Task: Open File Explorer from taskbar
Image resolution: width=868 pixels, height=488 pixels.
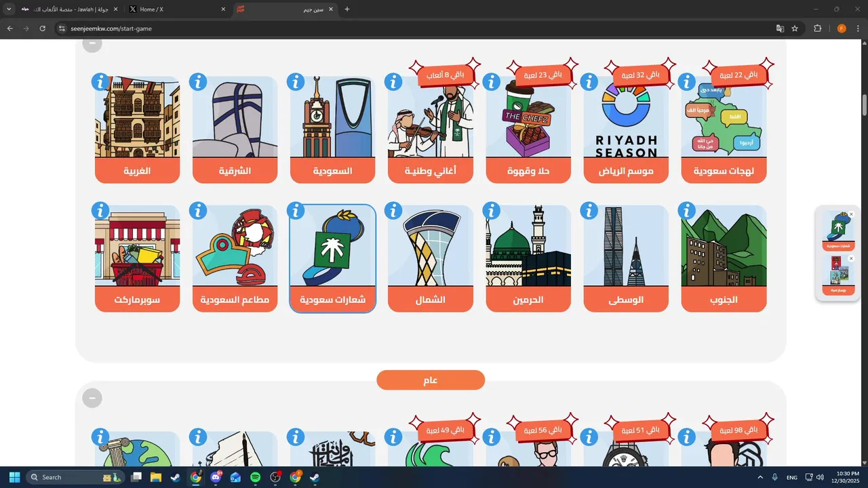Action: [155, 477]
